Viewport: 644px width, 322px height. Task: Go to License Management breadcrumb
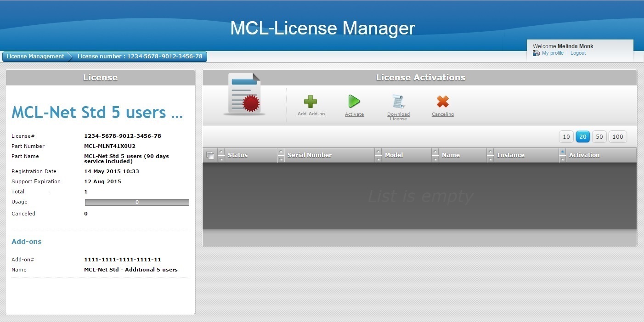pos(35,56)
